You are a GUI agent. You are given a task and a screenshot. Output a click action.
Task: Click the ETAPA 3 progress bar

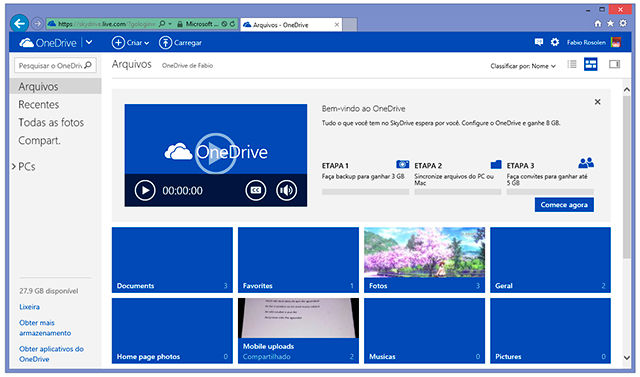[x=550, y=192]
